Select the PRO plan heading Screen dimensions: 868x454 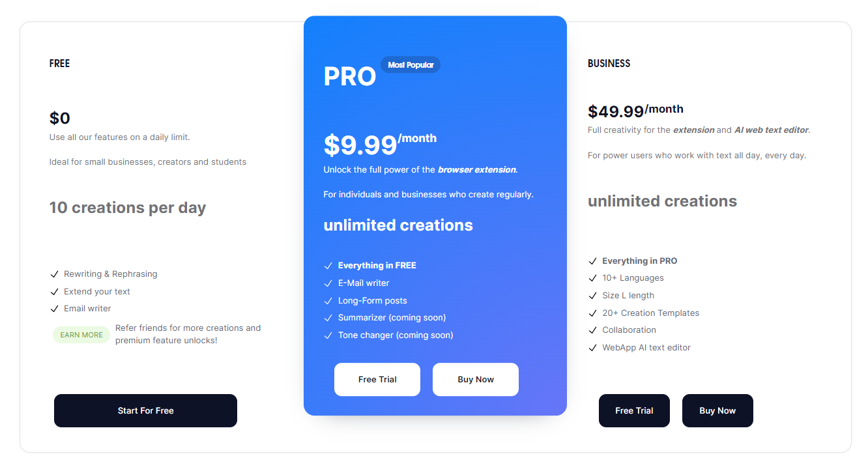[350, 77]
